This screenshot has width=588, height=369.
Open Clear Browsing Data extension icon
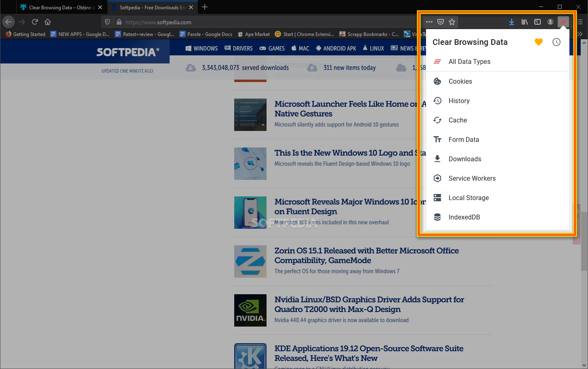click(563, 22)
